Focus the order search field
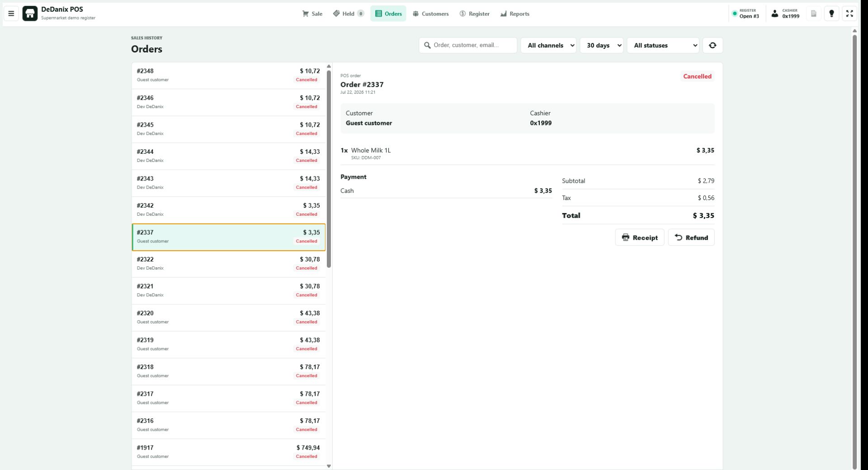Image resolution: width=868 pixels, height=470 pixels. (468, 45)
